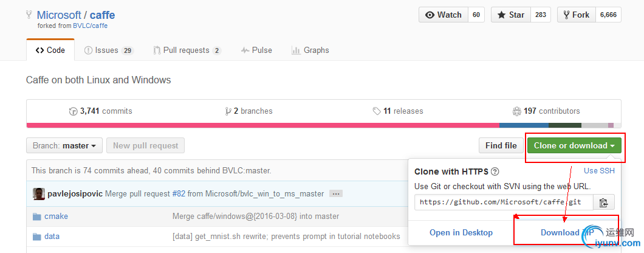This screenshot has height=253, width=644.
Task: Click Download ZIP
Action: pos(566,233)
